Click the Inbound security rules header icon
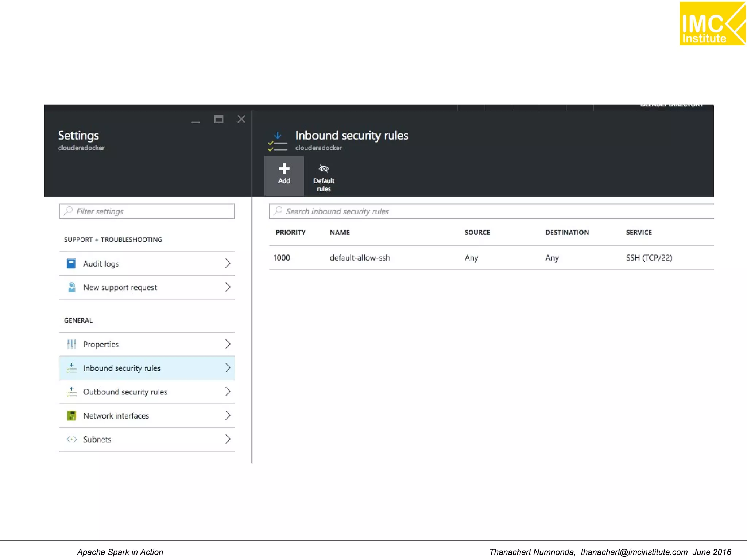Image resolution: width=747 pixels, height=560 pixels. pos(278,142)
